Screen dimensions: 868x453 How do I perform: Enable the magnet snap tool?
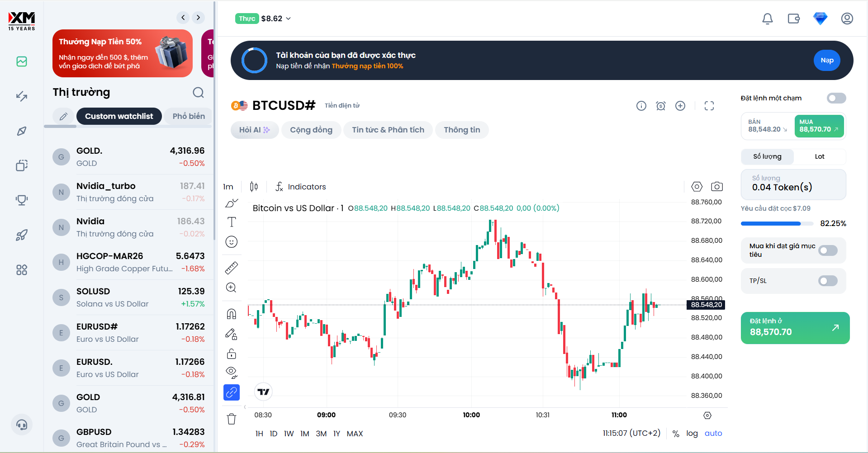pos(232,314)
